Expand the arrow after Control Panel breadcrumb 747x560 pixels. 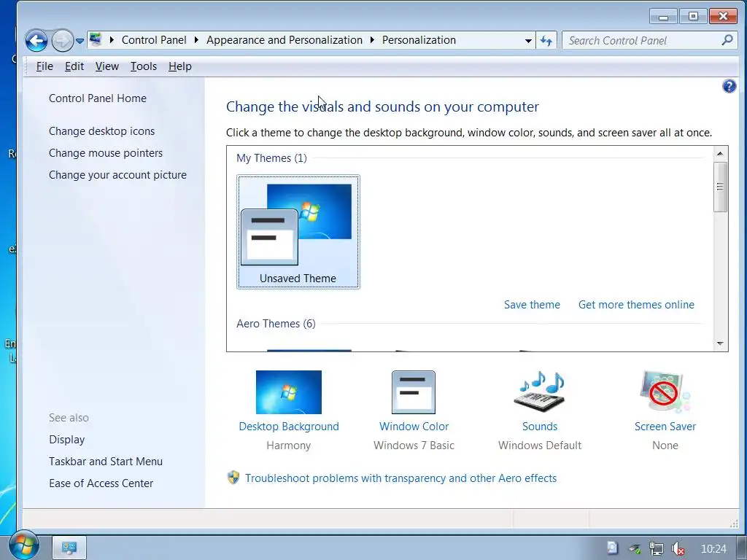[196, 40]
